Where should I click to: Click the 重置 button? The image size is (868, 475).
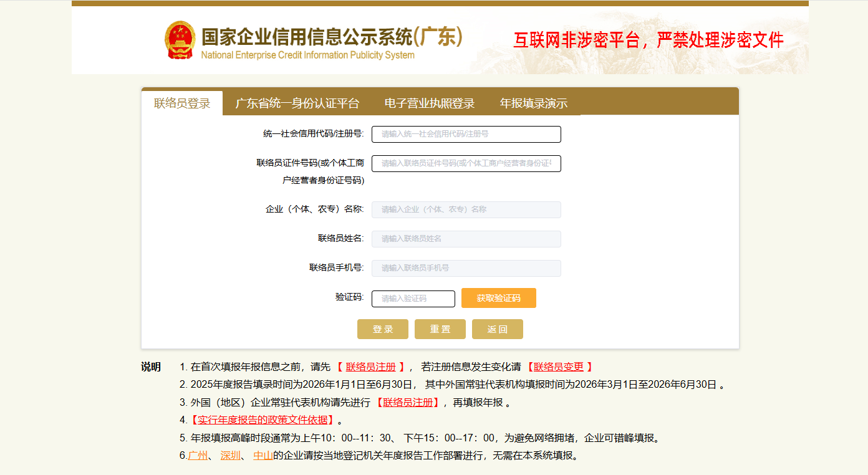[440, 329]
